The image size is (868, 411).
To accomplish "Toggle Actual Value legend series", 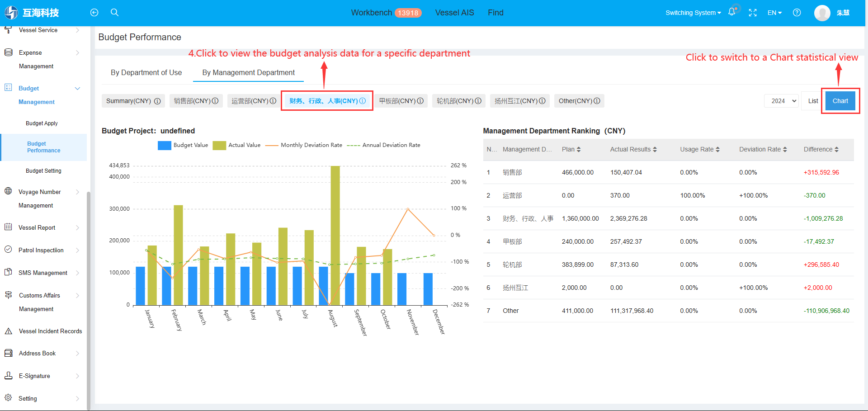I will [x=237, y=145].
